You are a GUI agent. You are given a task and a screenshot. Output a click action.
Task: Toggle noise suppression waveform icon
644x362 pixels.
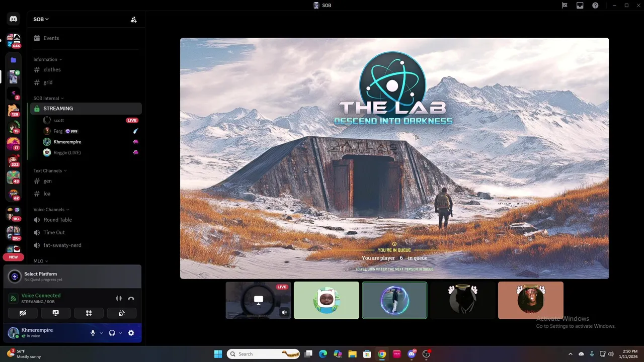click(x=119, y=298)
